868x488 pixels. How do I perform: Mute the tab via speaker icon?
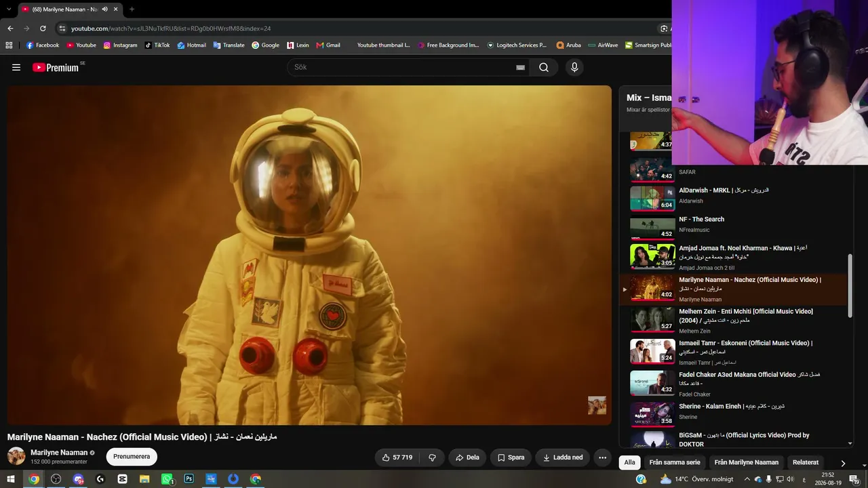pyautogui.click(x=104, y=9)
